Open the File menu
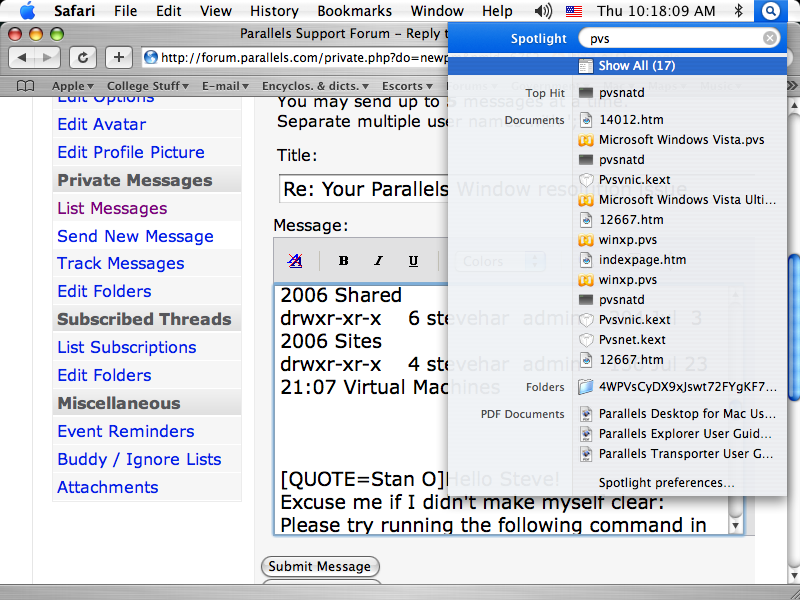 (126, 11)
